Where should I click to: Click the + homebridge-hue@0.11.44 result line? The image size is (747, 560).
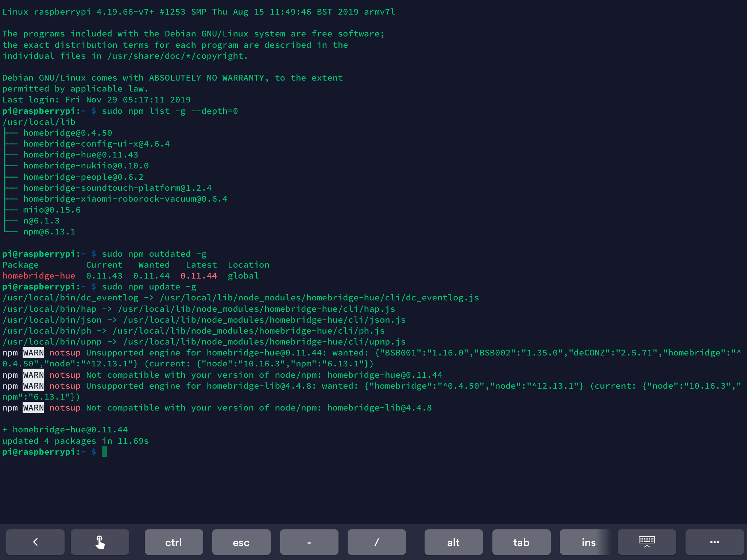point(65,429)
